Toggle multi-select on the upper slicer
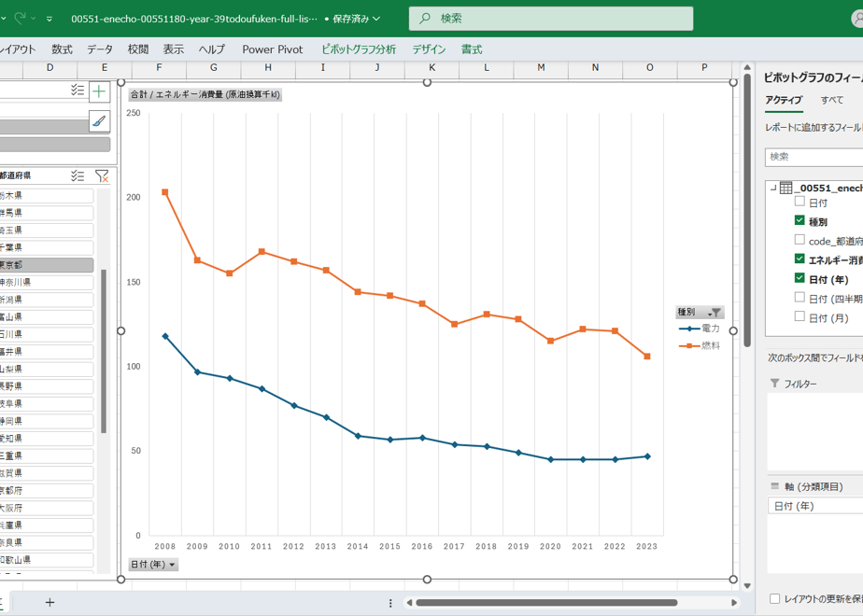Screen dimensions: 863x616 (78, 91)
